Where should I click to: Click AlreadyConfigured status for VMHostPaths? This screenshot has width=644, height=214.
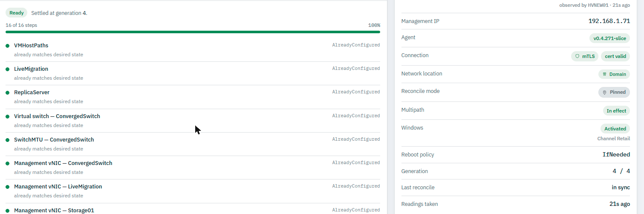tap(356, 45)
